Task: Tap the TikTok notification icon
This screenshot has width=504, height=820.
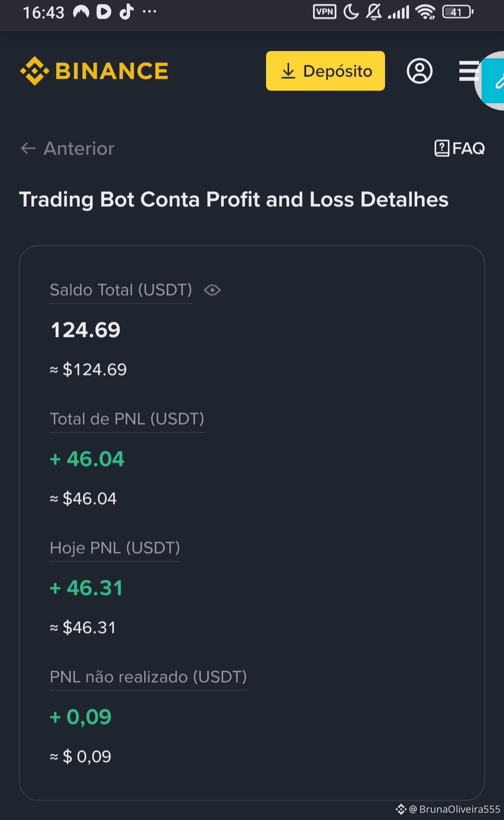Action: (x=126, y=12)
